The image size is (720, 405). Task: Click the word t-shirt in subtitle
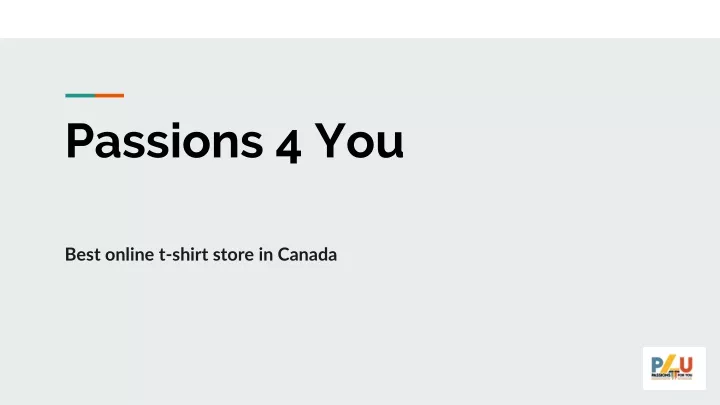point(184,254)
